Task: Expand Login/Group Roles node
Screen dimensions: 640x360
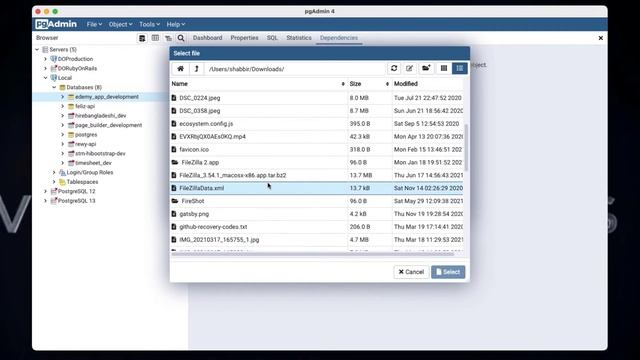Action: [54, 172]
